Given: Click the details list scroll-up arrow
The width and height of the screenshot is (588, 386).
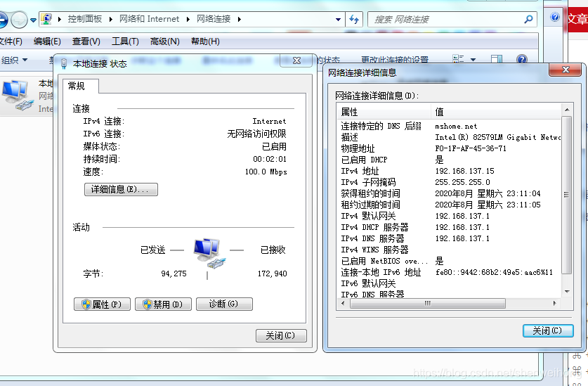Looking at the screenshot, I should (567, 110).
